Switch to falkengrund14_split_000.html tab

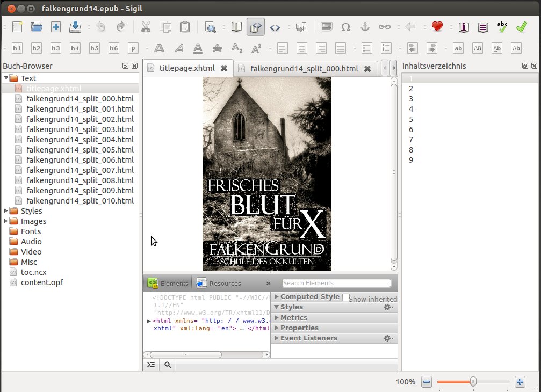304,69
